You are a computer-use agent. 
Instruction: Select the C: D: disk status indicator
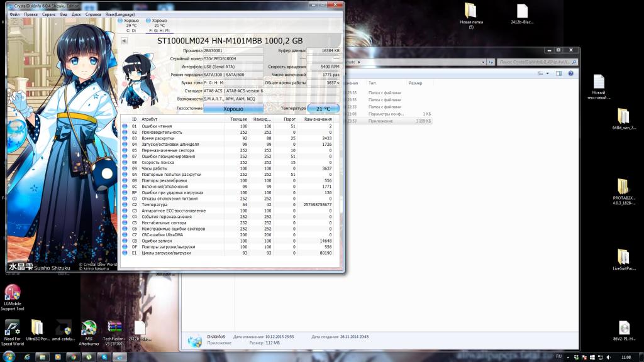click(x=131, y=25)
